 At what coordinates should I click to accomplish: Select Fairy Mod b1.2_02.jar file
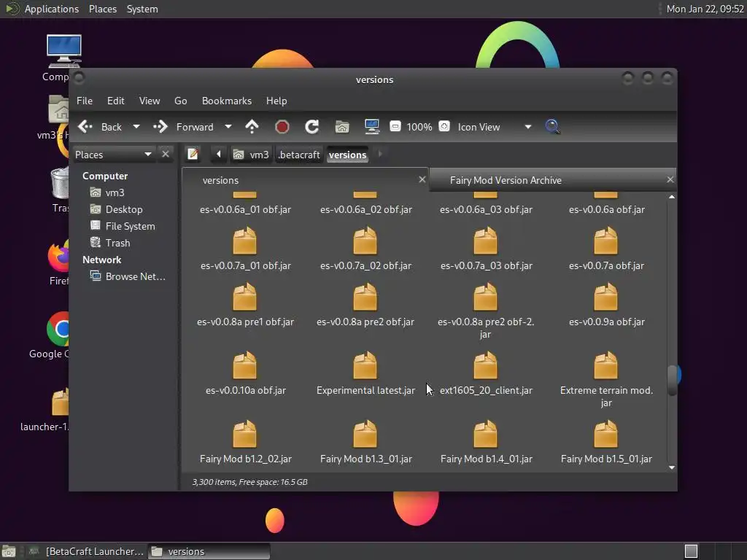pos(245,443)
